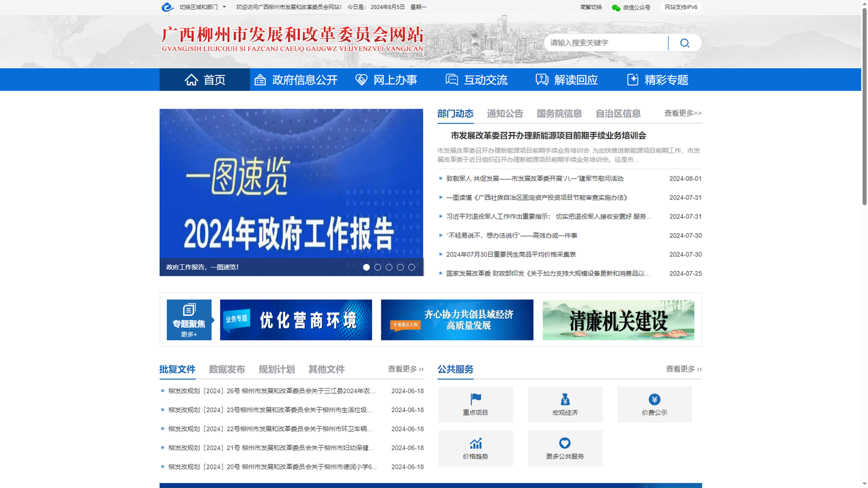868x488 pixels.
Task: Open 齐心协力共创县域经济高质量发展 banner
Action: [457, 320]
